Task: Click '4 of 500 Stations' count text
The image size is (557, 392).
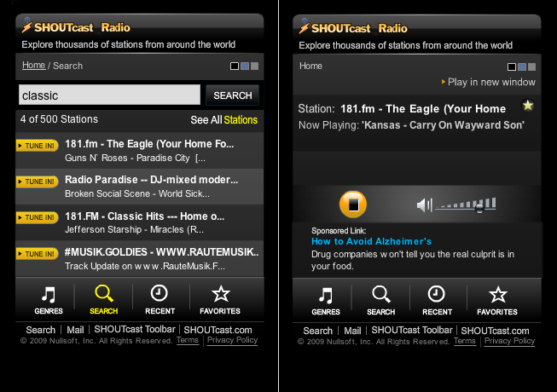Action: 59,119
